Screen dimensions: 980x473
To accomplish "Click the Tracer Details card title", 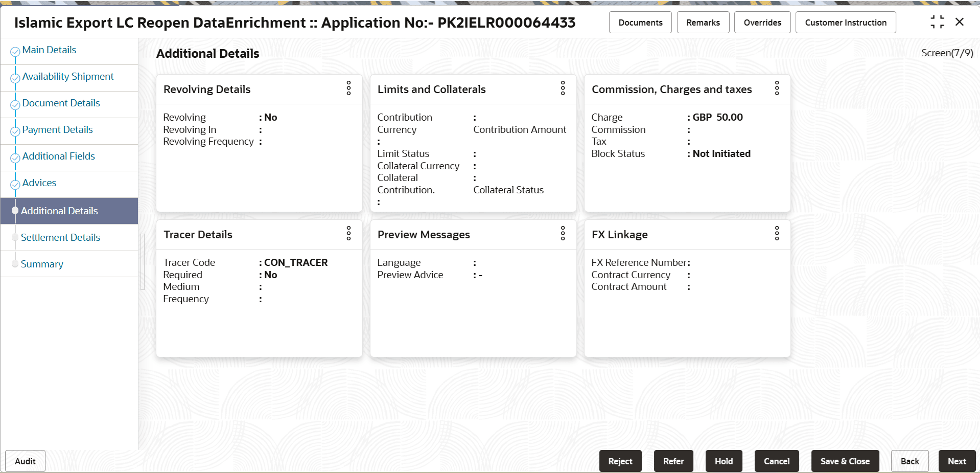I will click(198, 234).
